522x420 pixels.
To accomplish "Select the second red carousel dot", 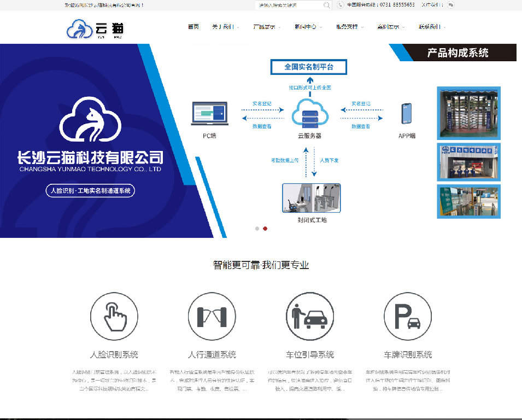I will pos(265,229).
